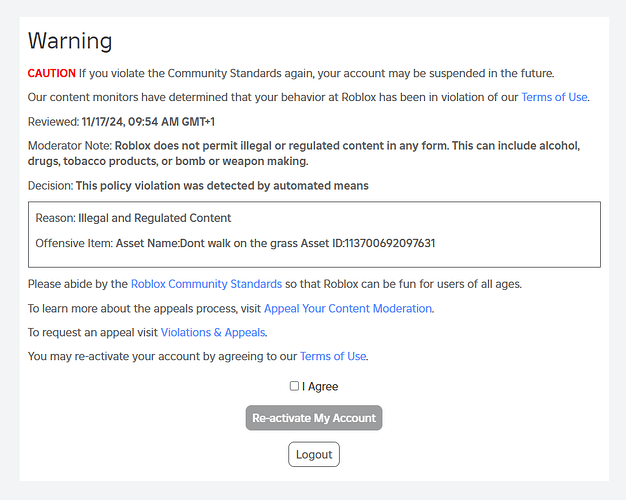
Task: Click the Logout button
Action: (314, 455)
